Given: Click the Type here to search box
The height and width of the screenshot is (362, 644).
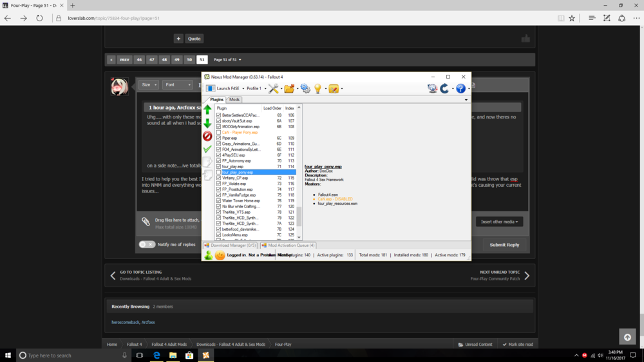Looking at the screenshot, I should (73, 356).
